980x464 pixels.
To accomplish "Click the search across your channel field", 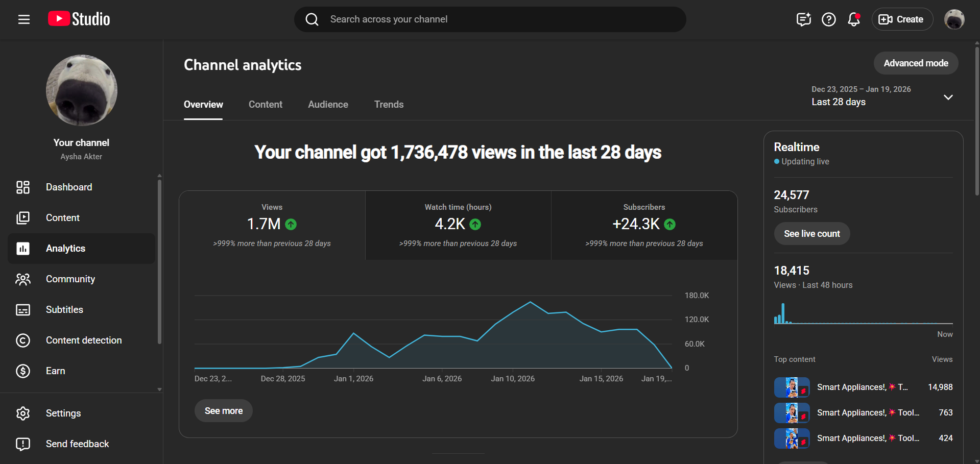I will pyautogui.click(x=490, y=19).
